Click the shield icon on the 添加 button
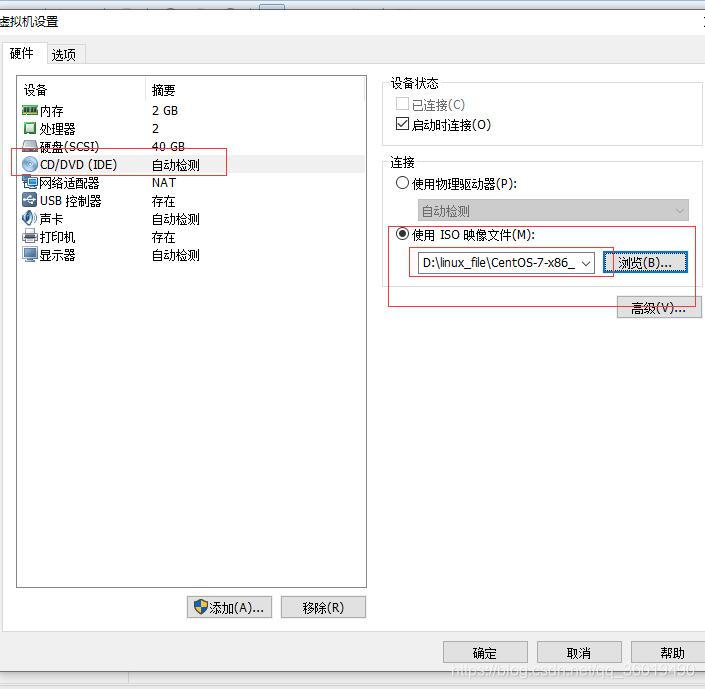705x689 pixels. click(201, 607)
